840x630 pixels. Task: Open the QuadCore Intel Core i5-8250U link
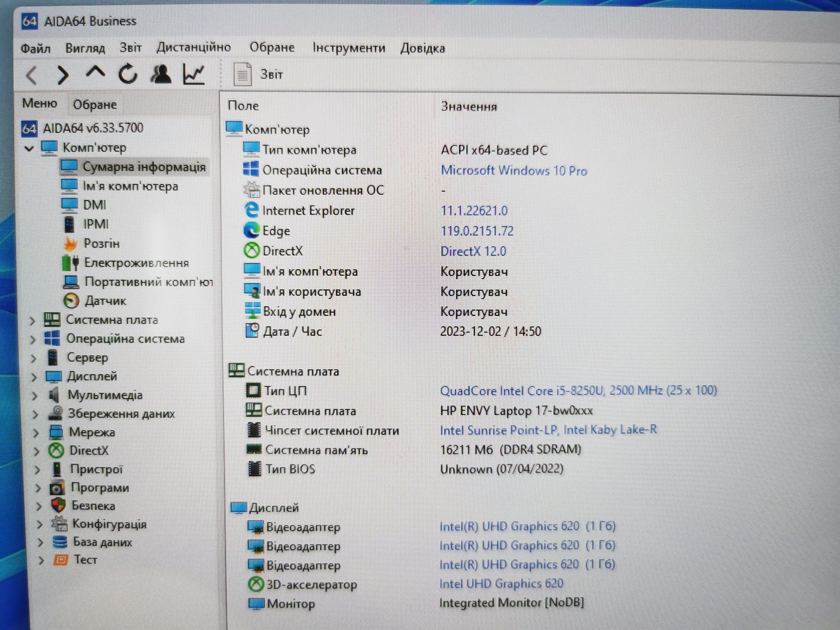(578, 391)
